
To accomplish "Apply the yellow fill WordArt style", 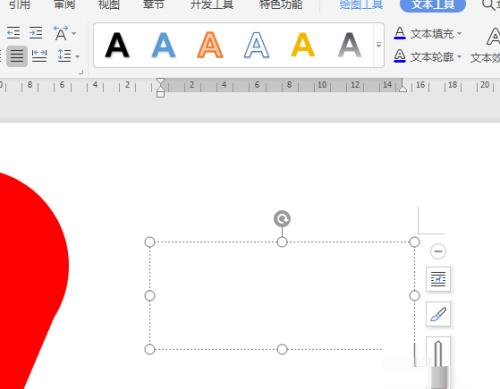I will [303, 45].
